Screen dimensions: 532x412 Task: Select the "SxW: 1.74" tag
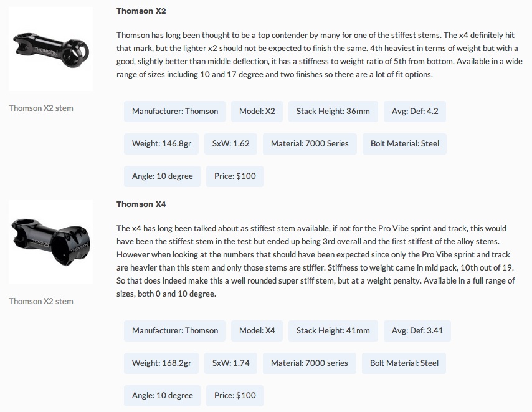pos(230,363)
